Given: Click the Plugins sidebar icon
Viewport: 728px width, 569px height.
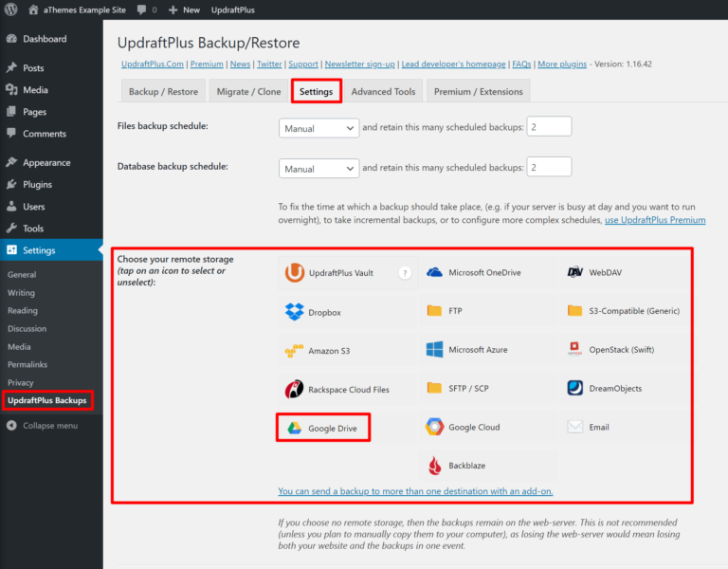Looking at the screenshot, I should click(11, 184).
